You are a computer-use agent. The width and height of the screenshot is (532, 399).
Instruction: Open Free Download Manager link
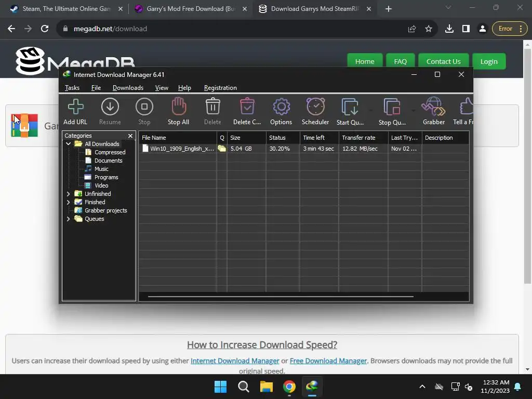[328, 361]
